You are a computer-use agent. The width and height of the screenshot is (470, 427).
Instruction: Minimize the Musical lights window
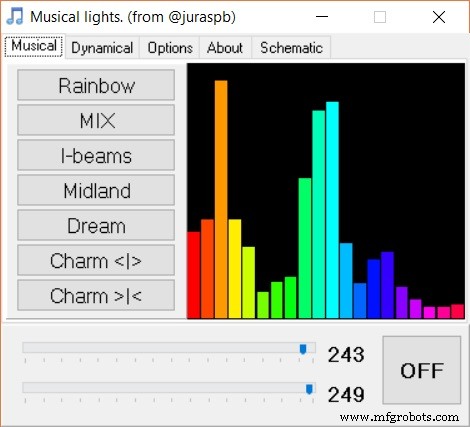pos(322,17)
